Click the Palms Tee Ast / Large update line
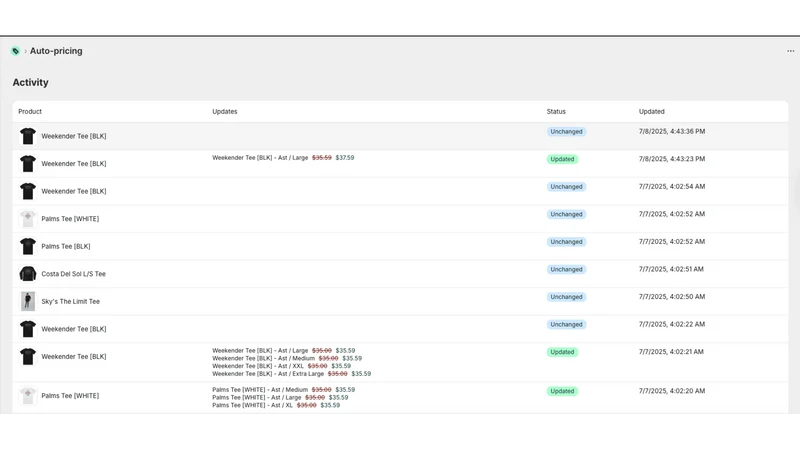 [280, 397]
